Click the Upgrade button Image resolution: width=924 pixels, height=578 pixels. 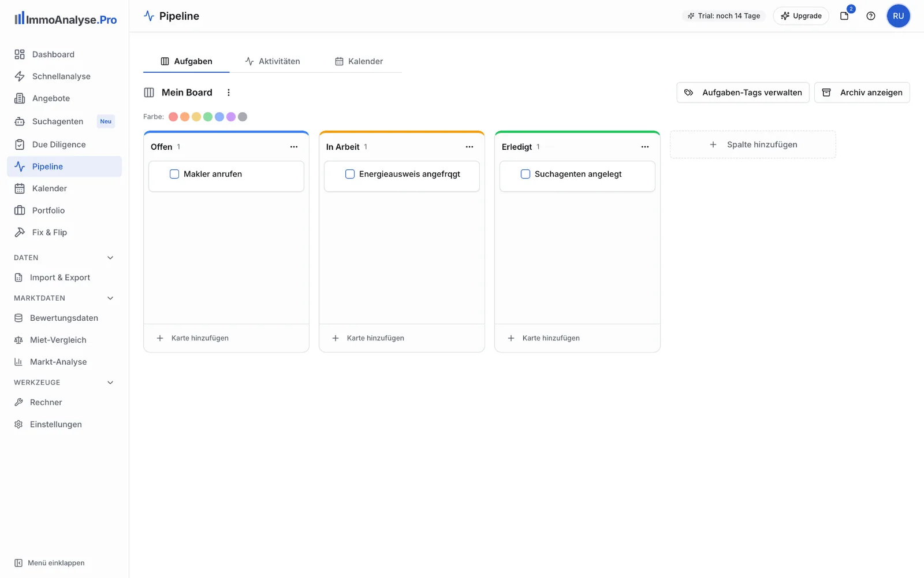coord(801,16)
